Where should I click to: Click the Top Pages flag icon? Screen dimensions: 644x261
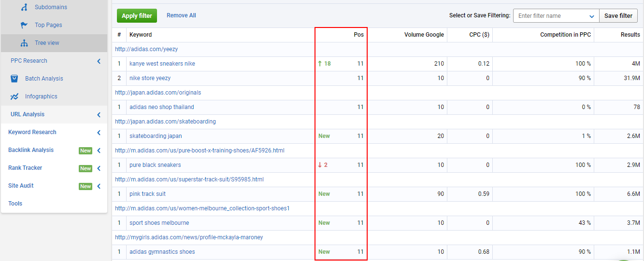24,25
